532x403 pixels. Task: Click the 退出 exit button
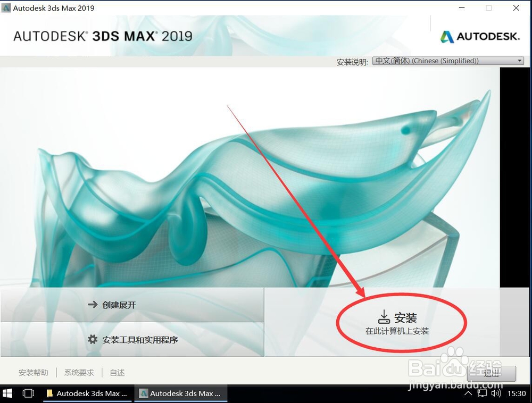click(492, 373)
